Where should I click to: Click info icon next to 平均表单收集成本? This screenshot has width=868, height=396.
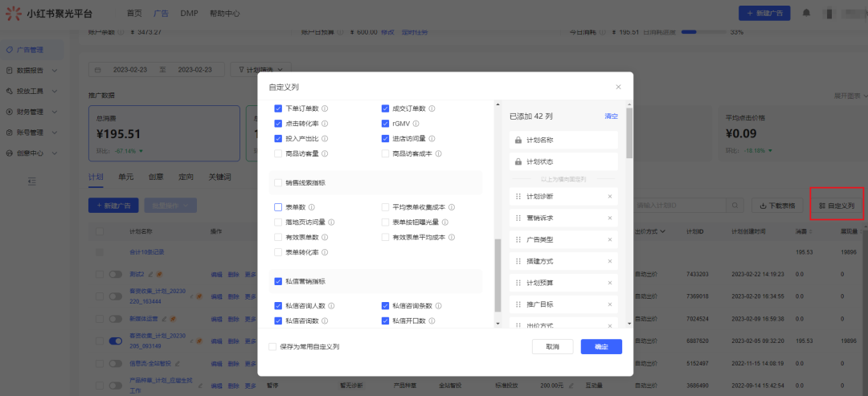tap(452, 207)
